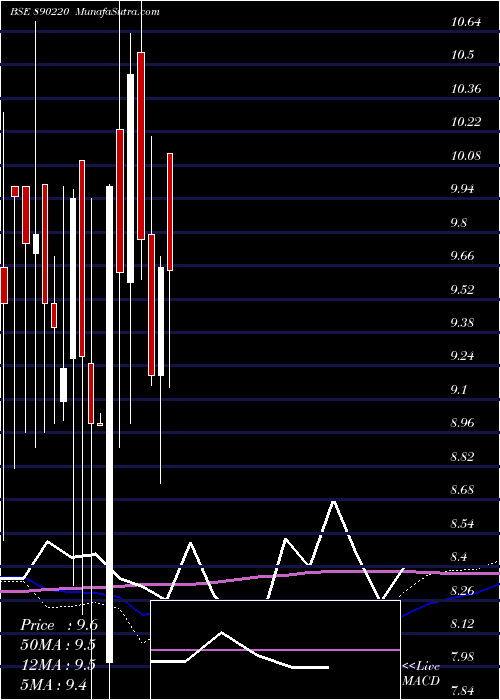Click the 9.1 price axis label
The width and height of the screenshot is (500, 700).
tap(459, 390)
